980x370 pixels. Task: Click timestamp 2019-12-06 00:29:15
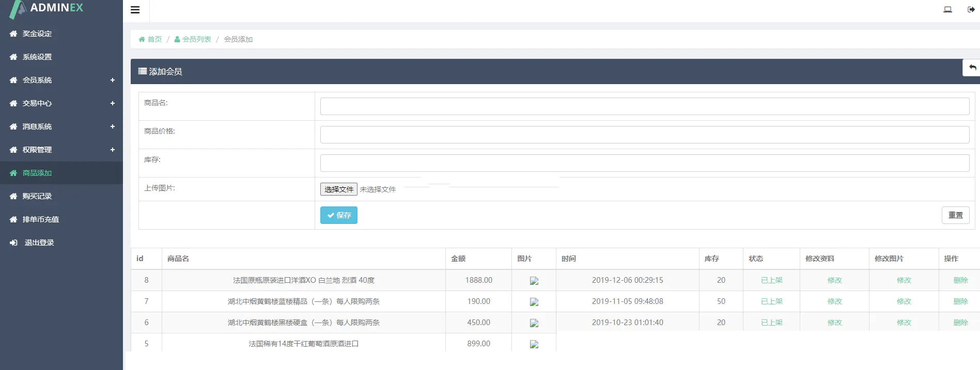(x=628, y=280)
